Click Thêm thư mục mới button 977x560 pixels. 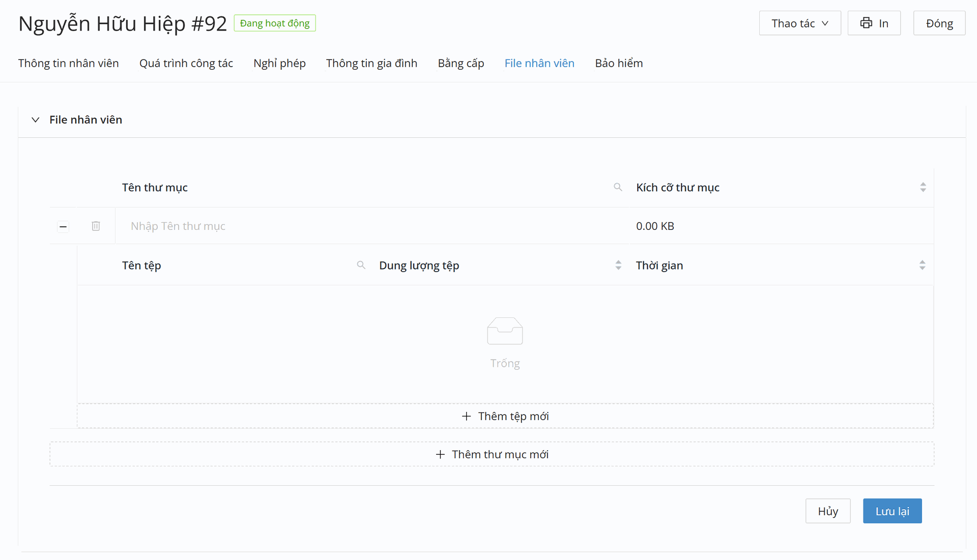(x=492, y=454)
